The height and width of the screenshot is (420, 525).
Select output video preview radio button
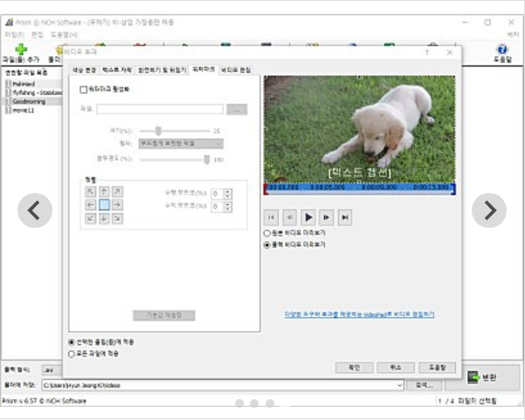click(x=267, y=245)
